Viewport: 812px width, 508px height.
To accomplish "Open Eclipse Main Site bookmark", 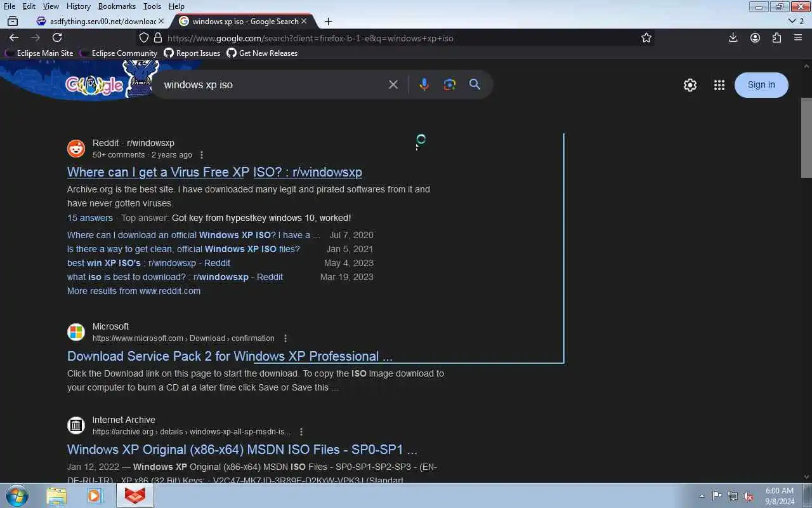I will click(x=39, y=53).
